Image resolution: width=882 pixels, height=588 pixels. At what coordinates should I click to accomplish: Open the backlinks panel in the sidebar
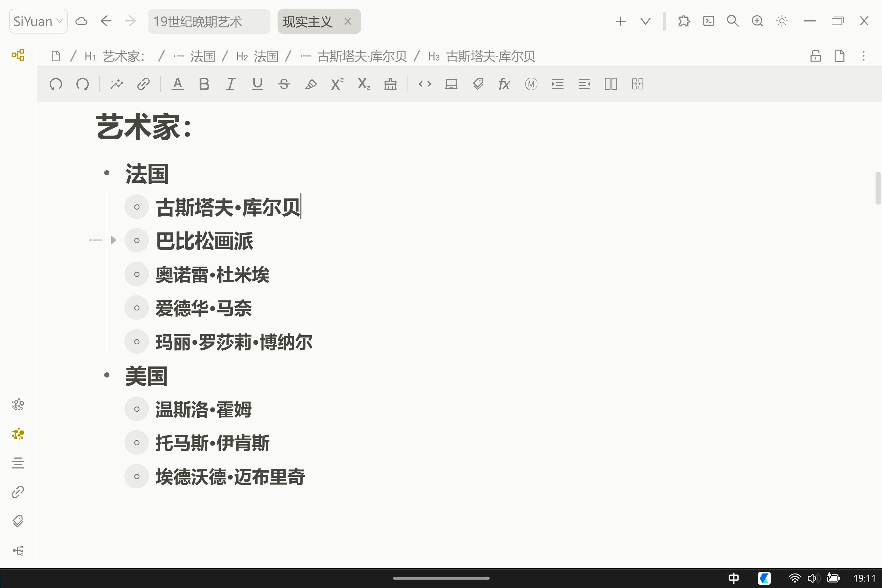tap(18, 492)
